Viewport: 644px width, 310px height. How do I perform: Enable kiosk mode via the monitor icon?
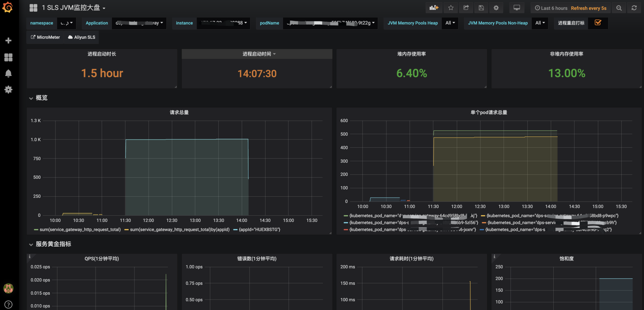(517, 7)
